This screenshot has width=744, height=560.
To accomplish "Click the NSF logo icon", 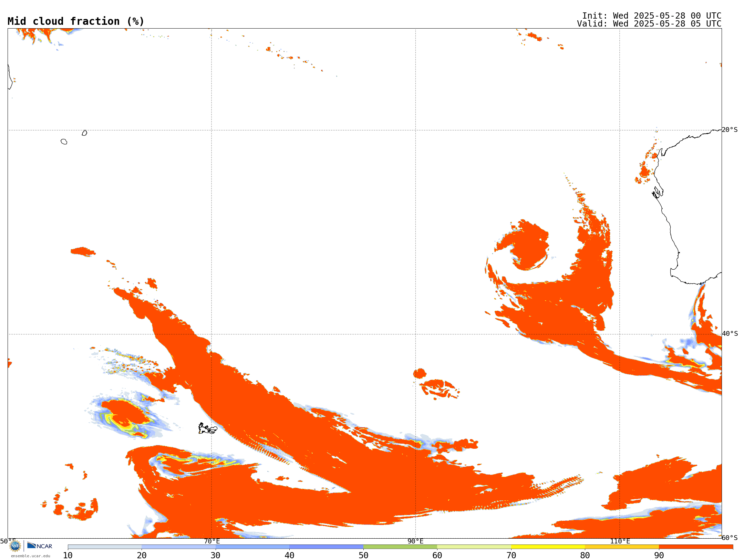I will tap(15, 546).
